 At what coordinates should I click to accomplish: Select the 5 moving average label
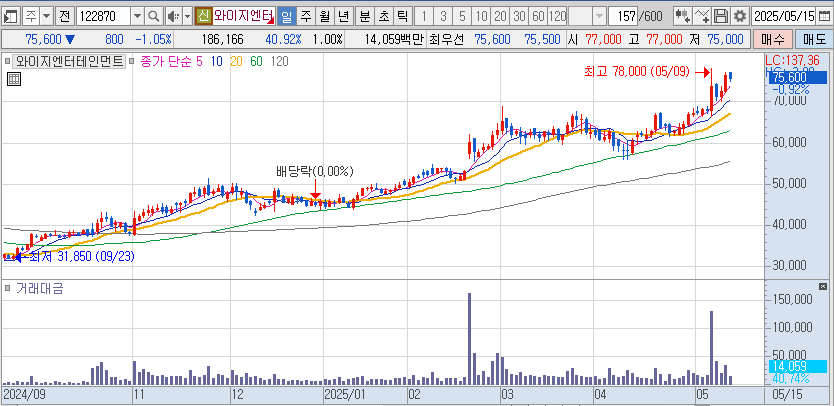199,62
